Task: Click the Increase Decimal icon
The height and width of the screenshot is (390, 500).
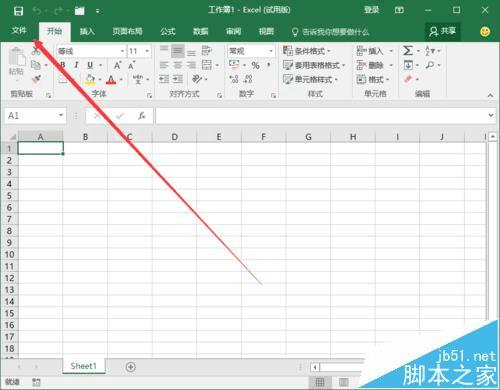Action: [234, 79]
